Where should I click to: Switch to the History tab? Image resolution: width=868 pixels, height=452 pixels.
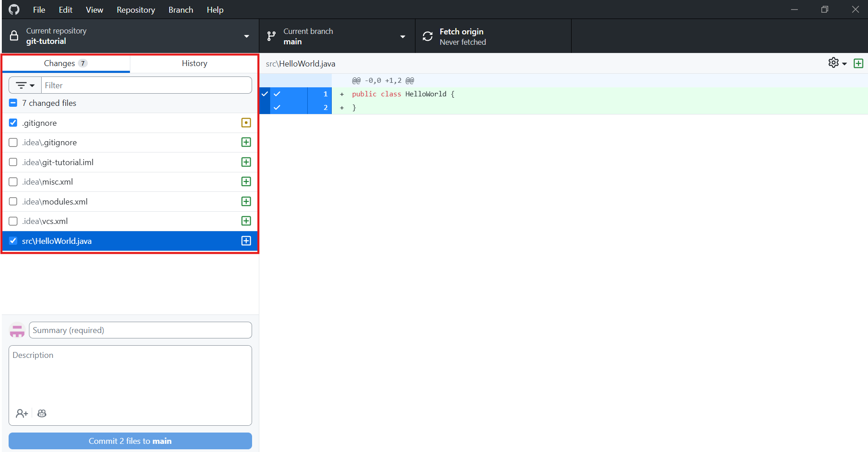pyautogui.click(x=194, y=63)
